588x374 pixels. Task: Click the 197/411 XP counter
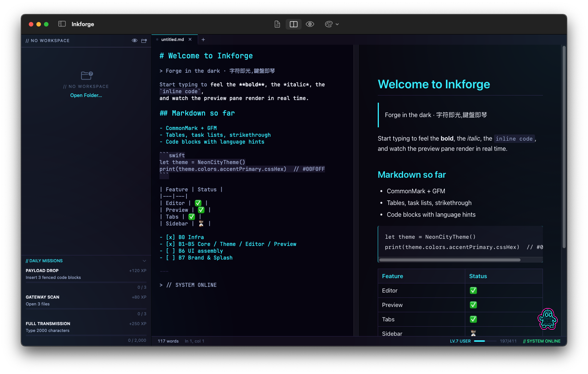[x=508, y=341]
